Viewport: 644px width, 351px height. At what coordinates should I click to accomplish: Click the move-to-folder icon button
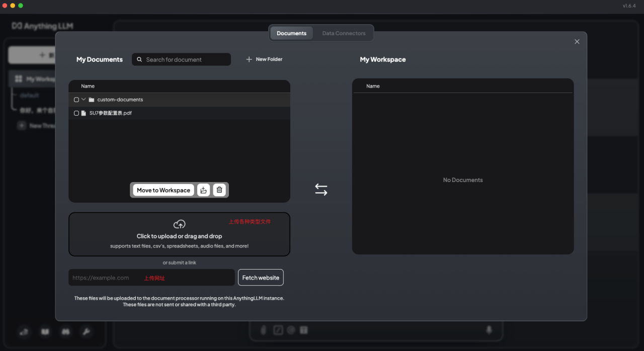pos(203,190)
